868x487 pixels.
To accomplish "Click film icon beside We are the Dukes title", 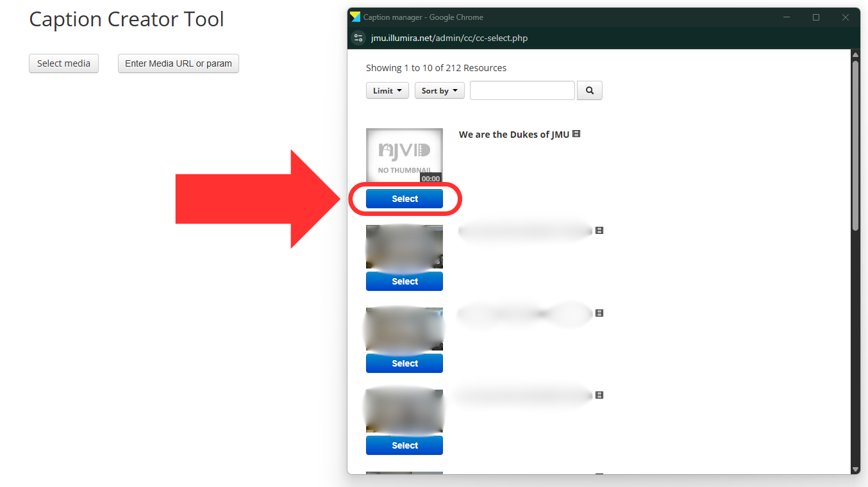I will [x=576, y=134].
